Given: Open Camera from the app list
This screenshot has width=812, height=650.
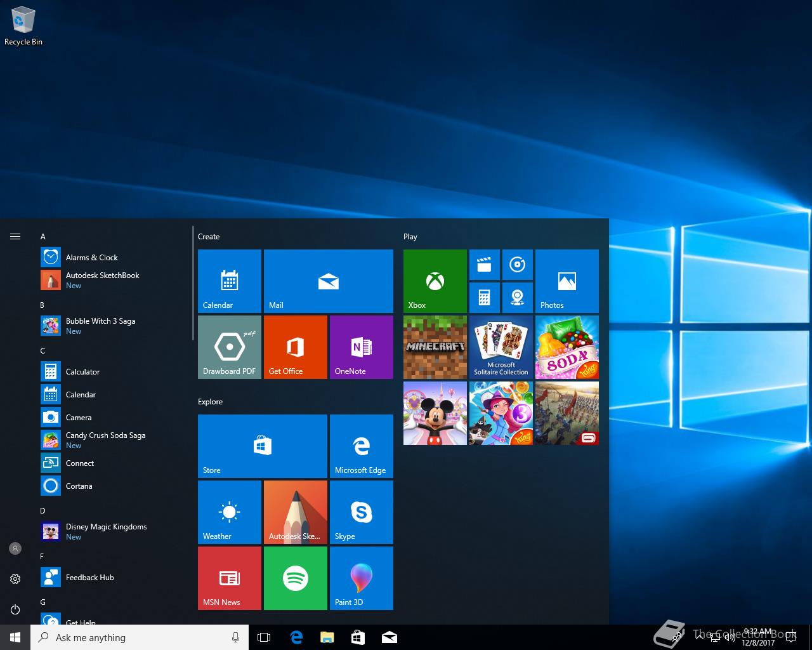Looking at the screenshot, I should pos(114,417).
